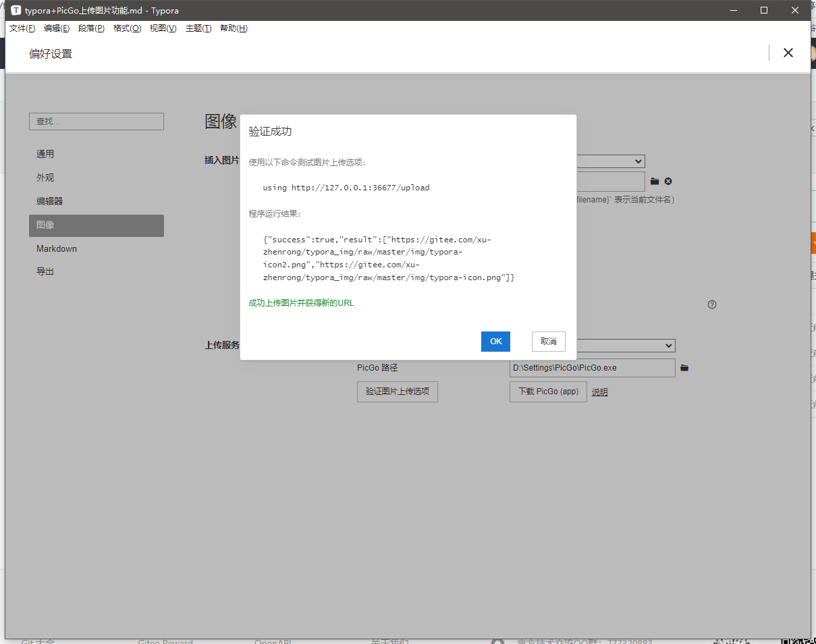
Task: Click the JSON result text in dialog
Action: (389, 259)
